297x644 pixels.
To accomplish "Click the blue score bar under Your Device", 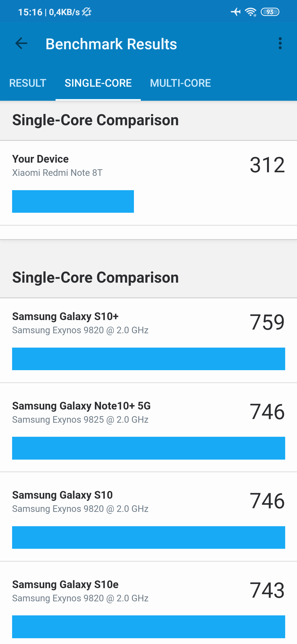I will [x=73, y=201].
